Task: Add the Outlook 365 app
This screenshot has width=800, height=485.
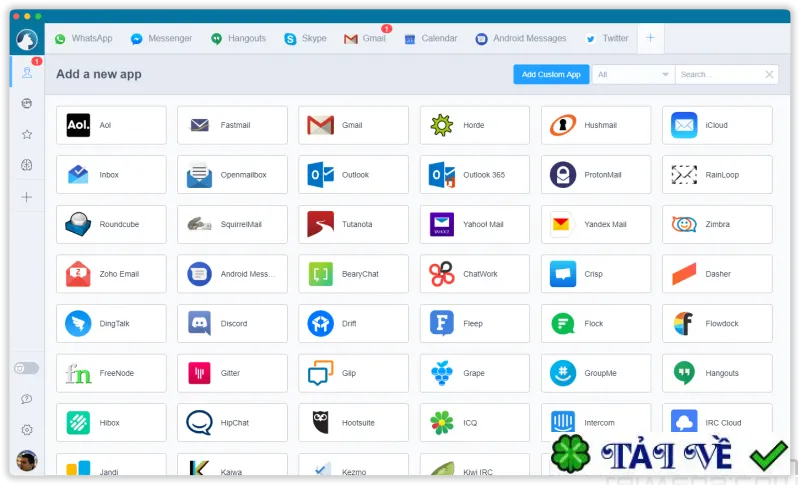Action: (475, 174)
